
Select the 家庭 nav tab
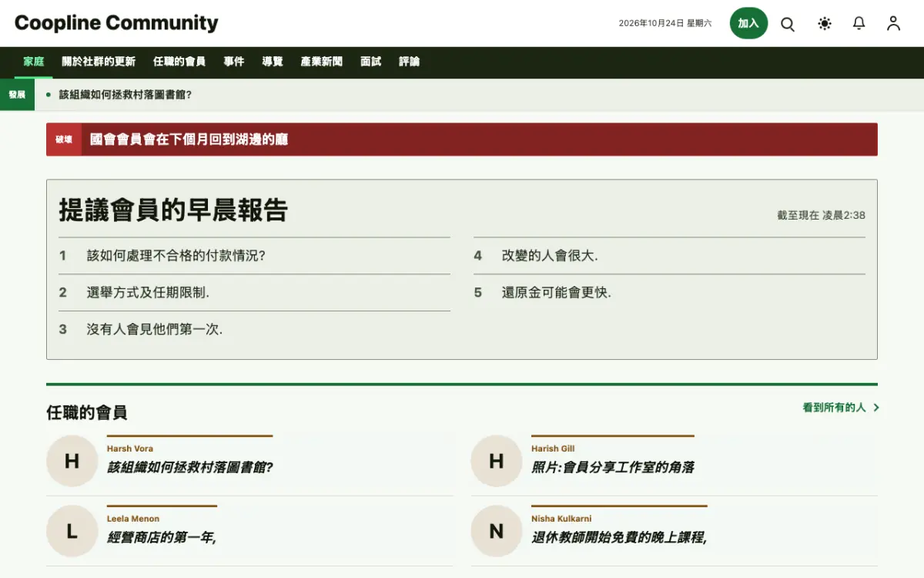point(34,62)
